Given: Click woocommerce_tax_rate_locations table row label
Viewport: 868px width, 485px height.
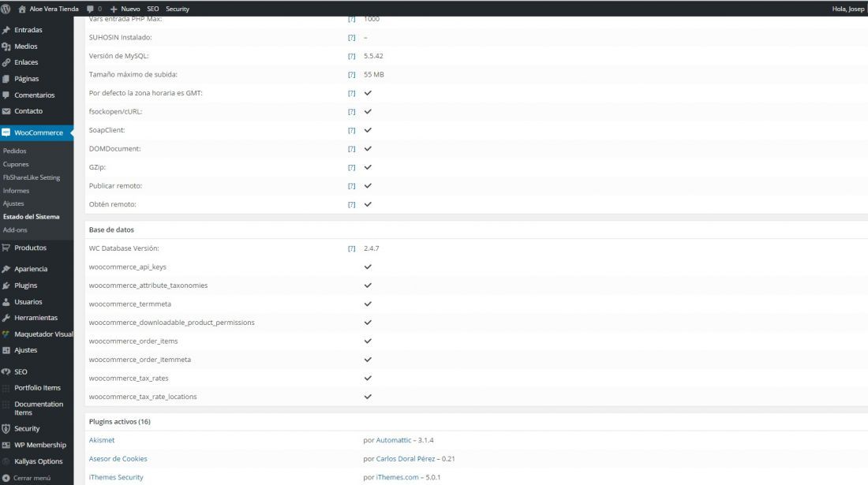Looking at the screenshot, I should [143, 397].
